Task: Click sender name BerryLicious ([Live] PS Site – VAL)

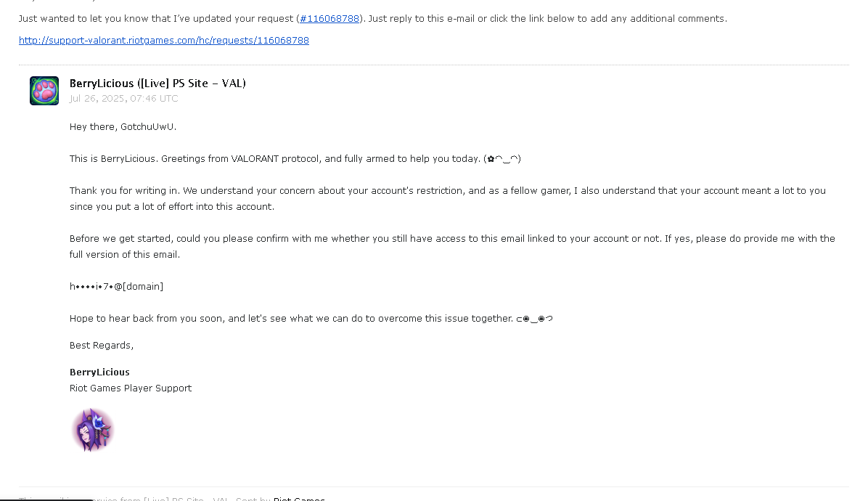Action: (x=157, y=83)
